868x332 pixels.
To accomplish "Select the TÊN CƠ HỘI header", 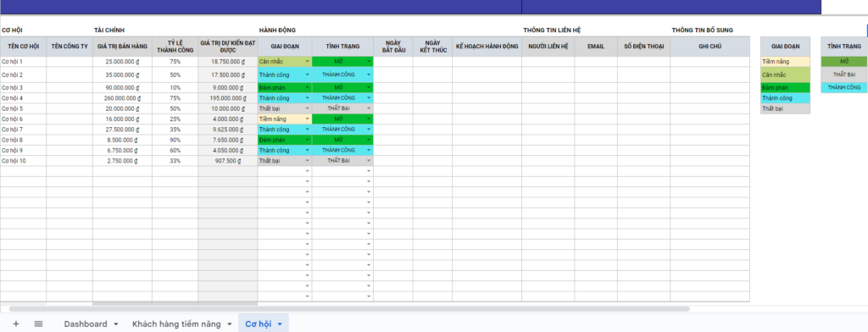I will [23, 47].
